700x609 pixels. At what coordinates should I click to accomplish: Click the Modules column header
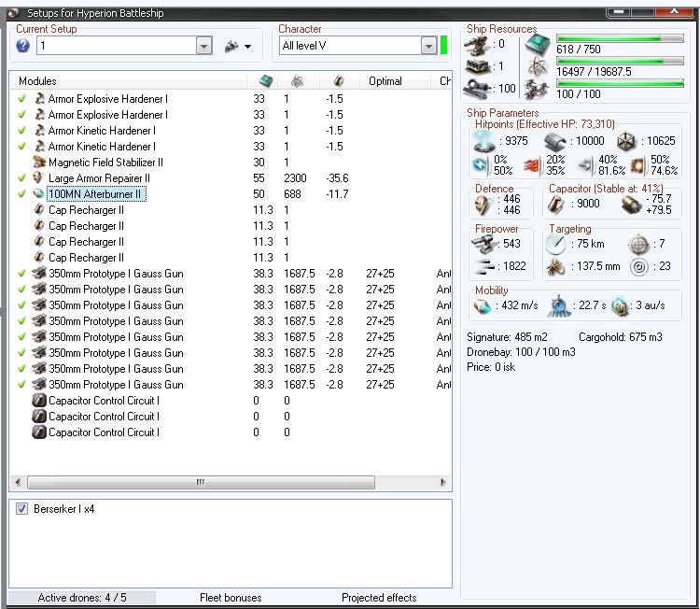coord(128,81)
